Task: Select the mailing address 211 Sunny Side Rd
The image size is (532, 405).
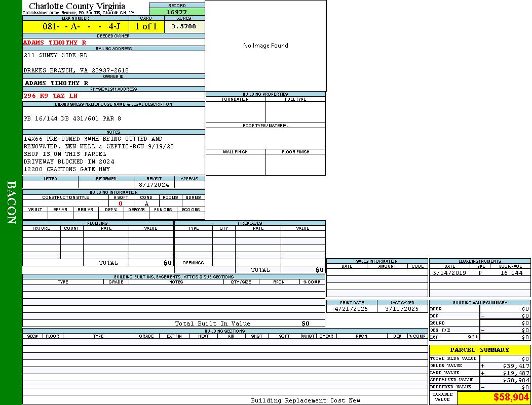Action: (x=56, y=55)
